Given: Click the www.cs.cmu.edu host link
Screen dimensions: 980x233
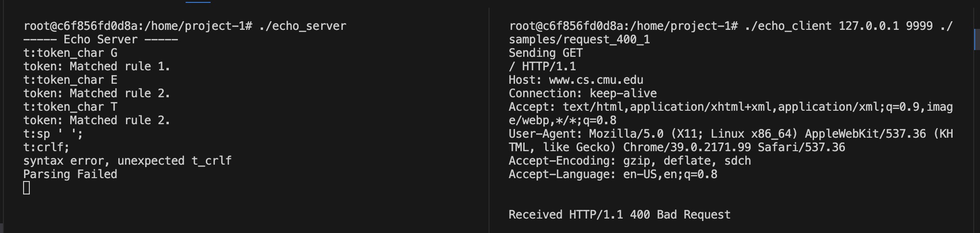Looking at the screenshot, I should click(596, 80).
